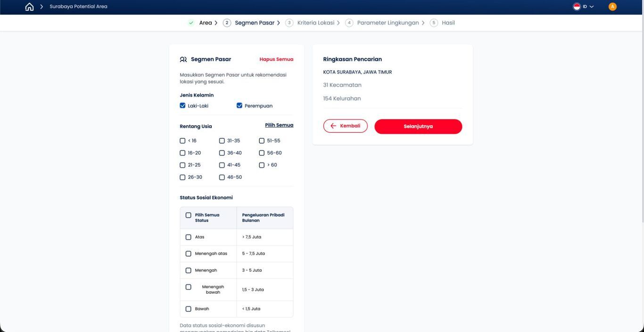Select the Menengah atas checkbox
Screen dimensions: 644x332
pos(189,254)
